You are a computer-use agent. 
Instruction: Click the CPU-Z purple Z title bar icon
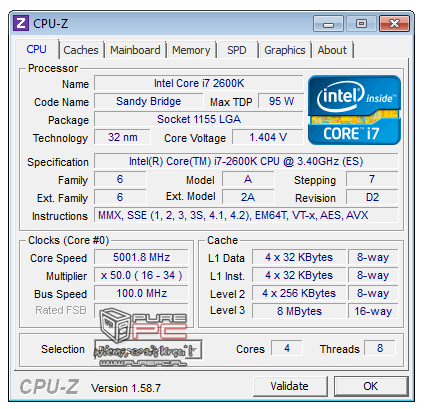[21, 23]
